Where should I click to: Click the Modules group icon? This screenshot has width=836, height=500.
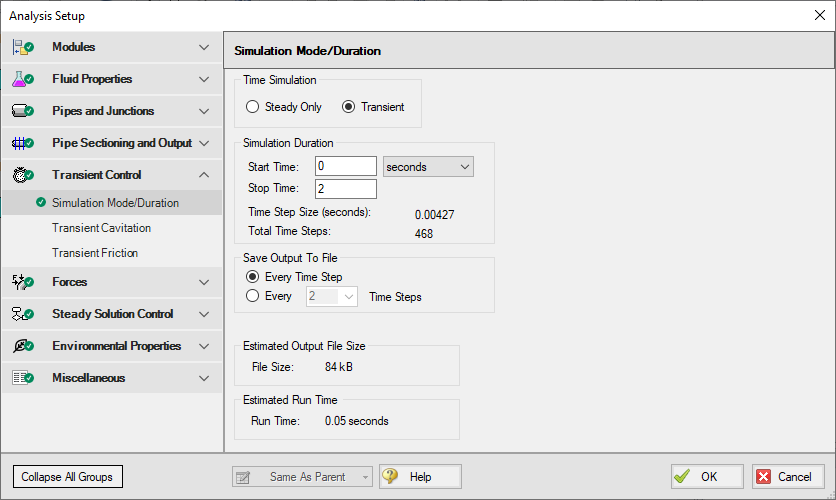coord(23,47)
